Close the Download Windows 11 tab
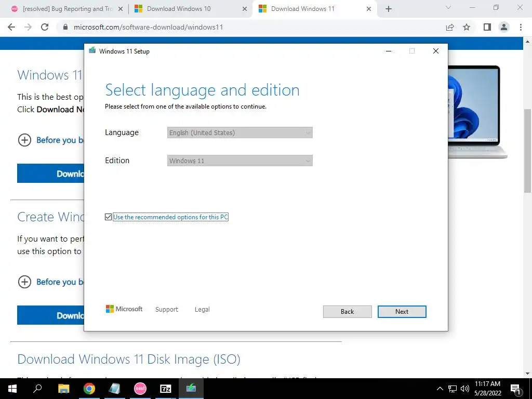The width and height of the screenshot is (532, 399). point(369,9)
